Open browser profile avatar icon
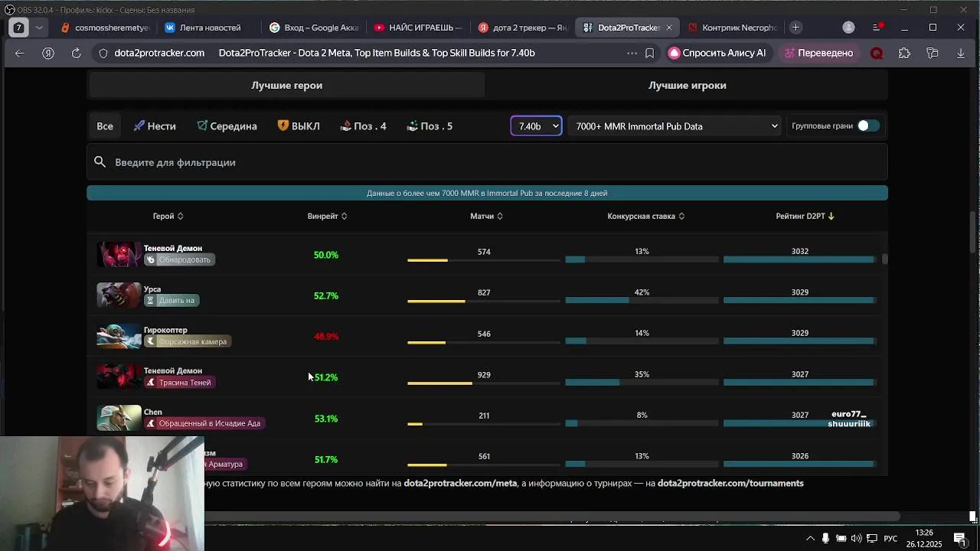 pyautogui.click(x=848, y=28)
